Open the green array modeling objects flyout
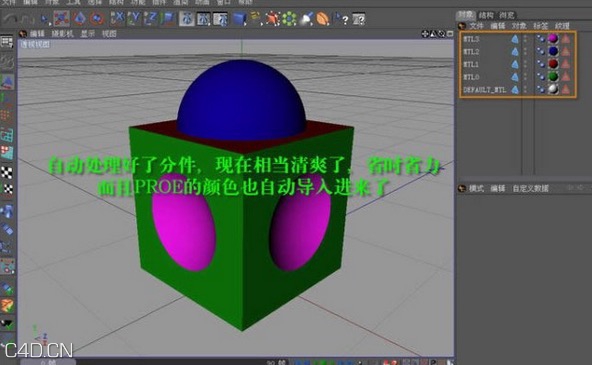The width and height of the screenshot is (592, 365). 290,18
